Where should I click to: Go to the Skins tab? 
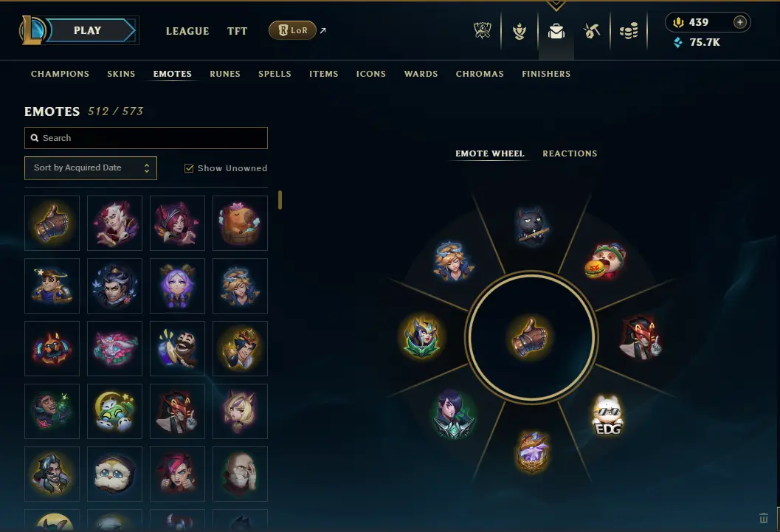pos(121,74)
